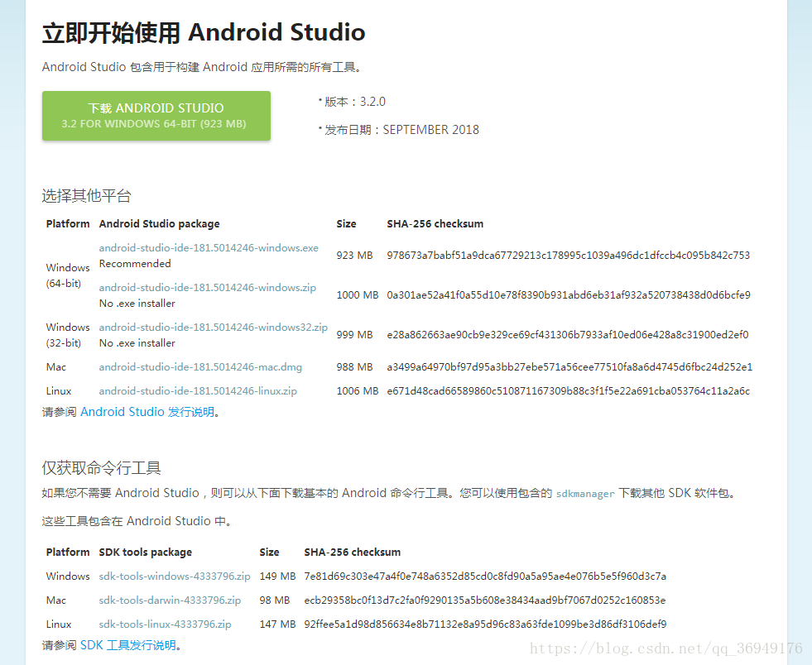
Task: Click the 147 MB size cell
Action: pos(277,624)
